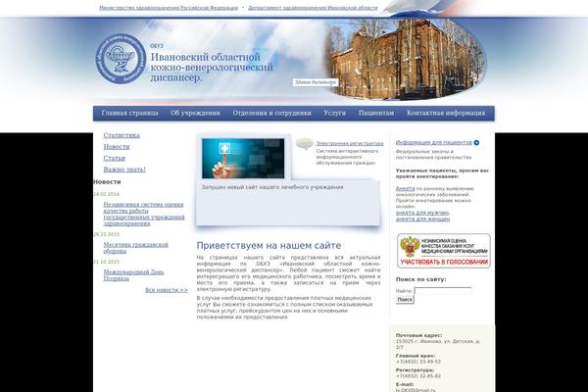The image size is (588, 392).
Task: Open the Статистика sidebar link
Action: coord(122,135)
